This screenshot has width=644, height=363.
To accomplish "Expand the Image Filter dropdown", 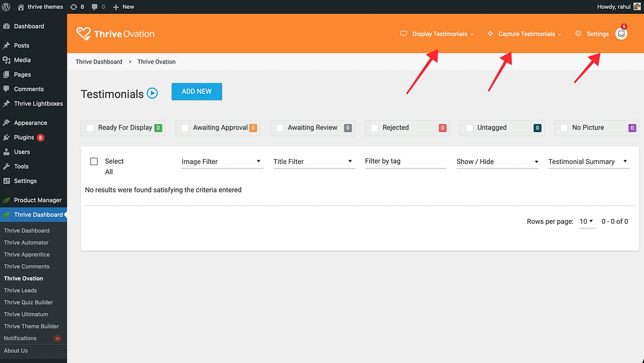I will coord(221,162).
